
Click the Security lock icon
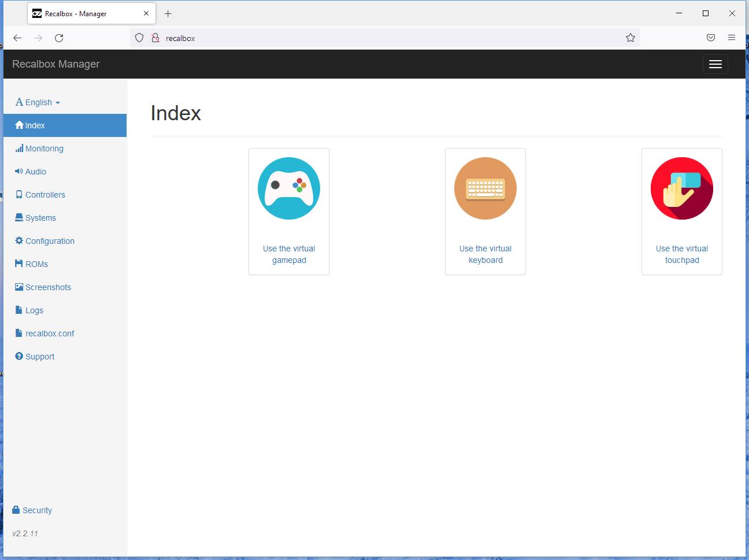16,510
